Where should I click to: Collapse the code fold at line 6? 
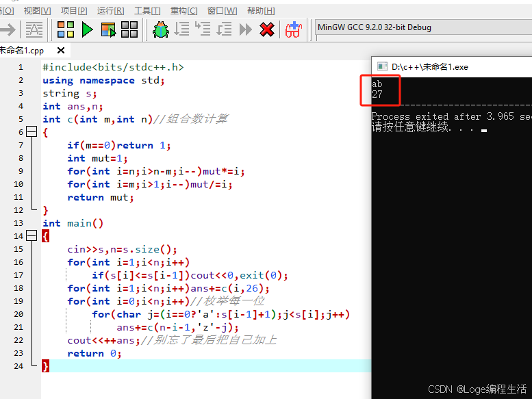click(x=31, y=131)
